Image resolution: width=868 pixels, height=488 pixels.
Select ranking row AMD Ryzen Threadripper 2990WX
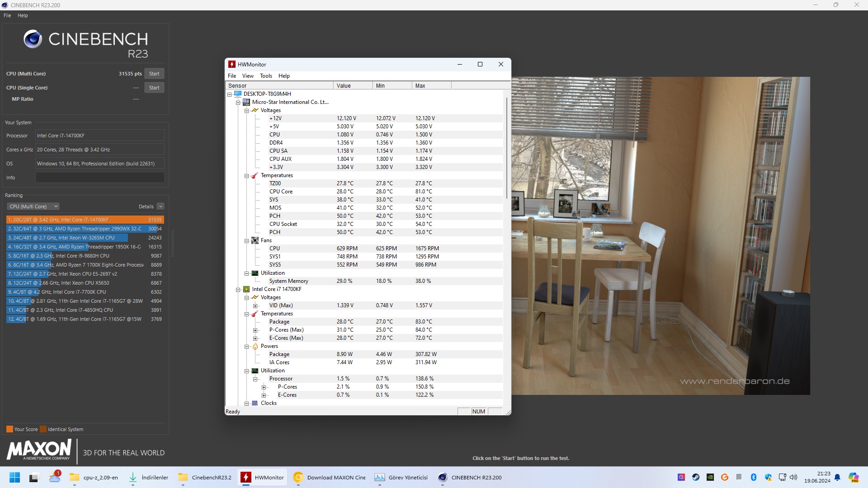(85, 229)
